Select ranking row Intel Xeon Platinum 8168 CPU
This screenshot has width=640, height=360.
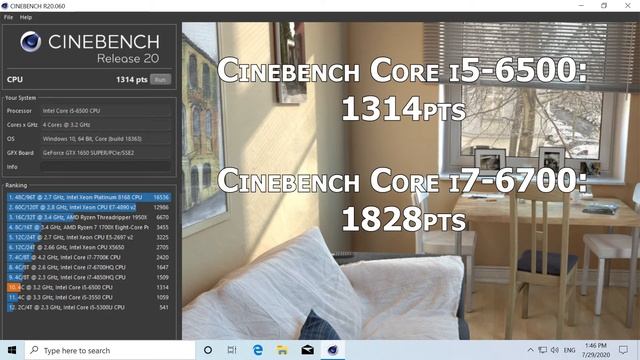click(x=89, y=197)
